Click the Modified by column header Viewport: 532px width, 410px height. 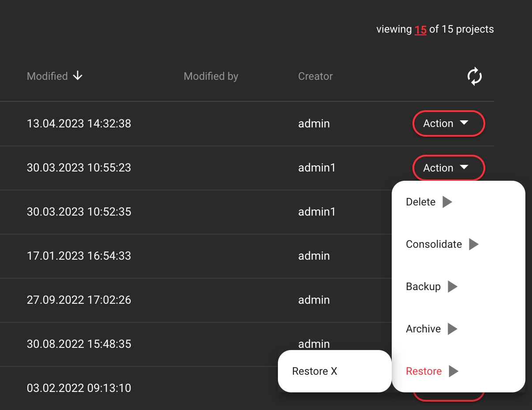click(x=211, y=76)
